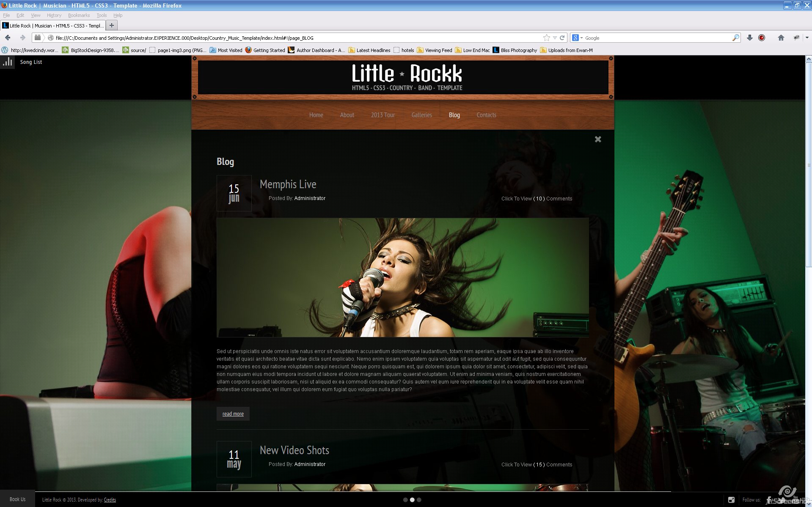Open the new tab plus button

(x=112, y=25)
